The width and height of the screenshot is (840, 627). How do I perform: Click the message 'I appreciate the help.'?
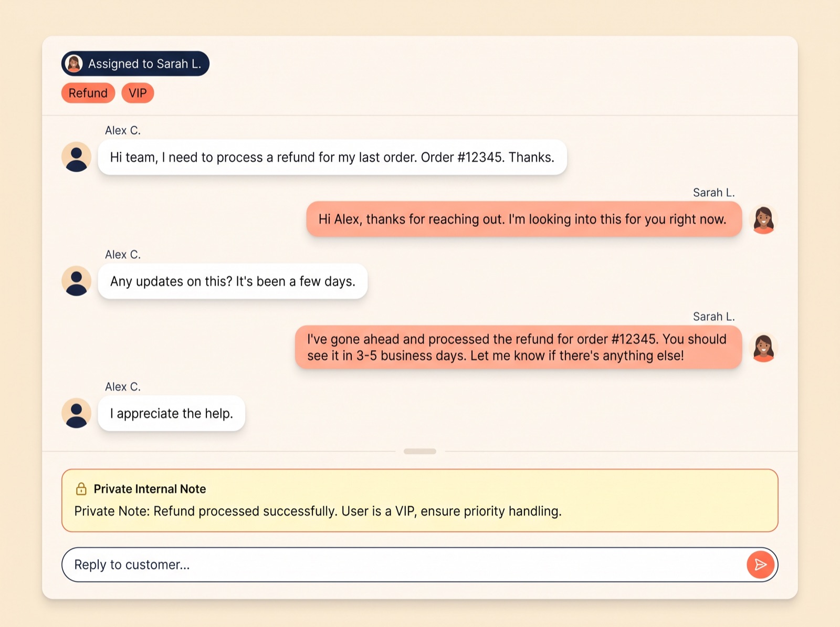[x=172, y=413]
